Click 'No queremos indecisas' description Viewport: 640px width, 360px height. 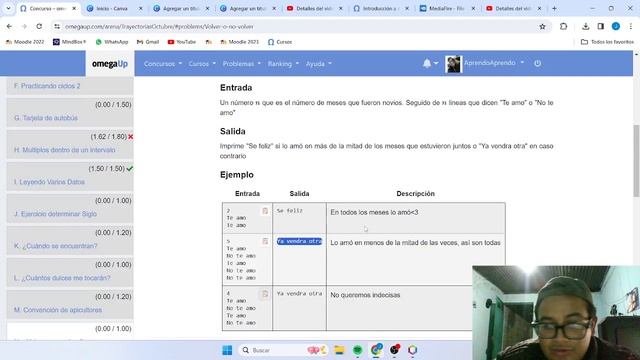365,295
